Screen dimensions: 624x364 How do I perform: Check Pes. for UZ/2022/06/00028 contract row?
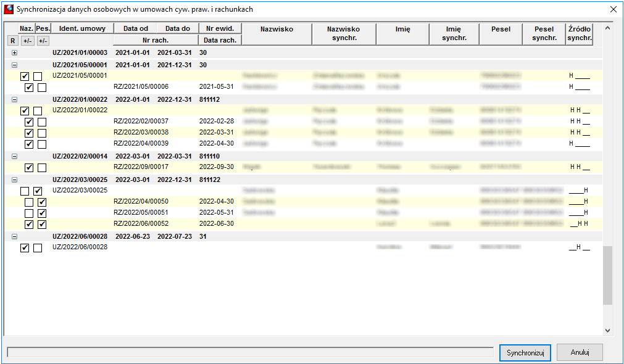pyautogui.click(x=38, y=248)
